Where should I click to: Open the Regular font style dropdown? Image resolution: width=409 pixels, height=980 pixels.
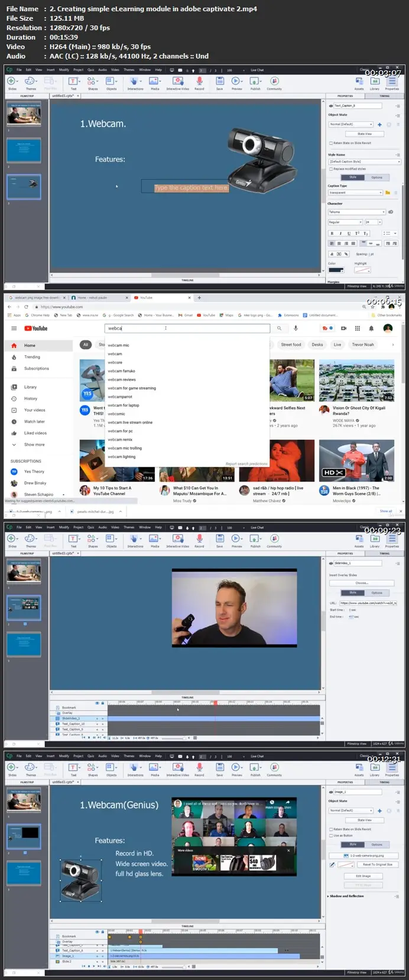pos(345,222)
